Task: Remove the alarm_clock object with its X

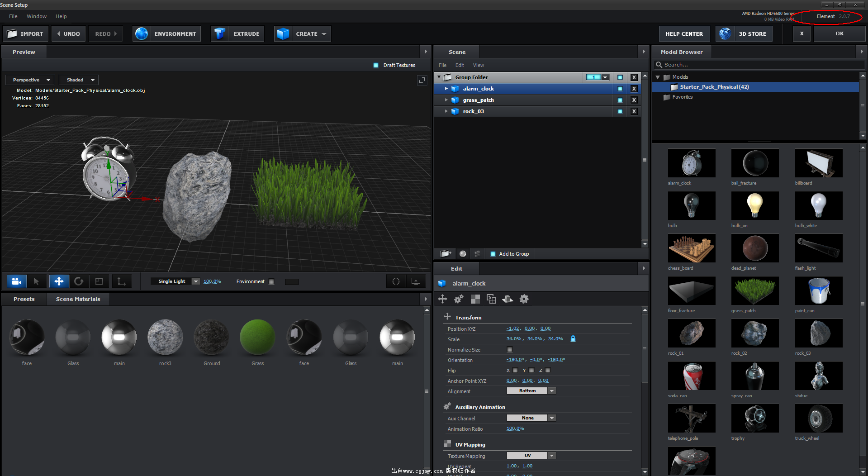Action: (634, 89)
